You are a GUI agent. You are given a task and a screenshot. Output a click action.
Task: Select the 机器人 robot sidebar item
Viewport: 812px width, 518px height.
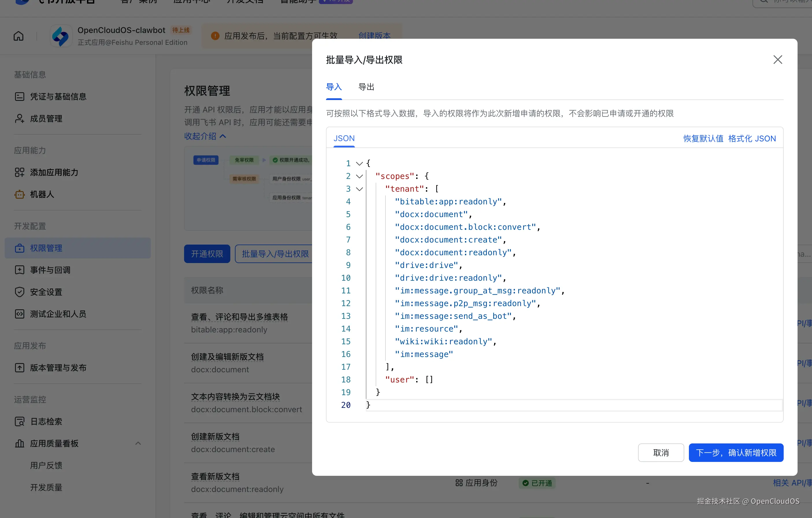pyautogui.click(x=42, y=194)
